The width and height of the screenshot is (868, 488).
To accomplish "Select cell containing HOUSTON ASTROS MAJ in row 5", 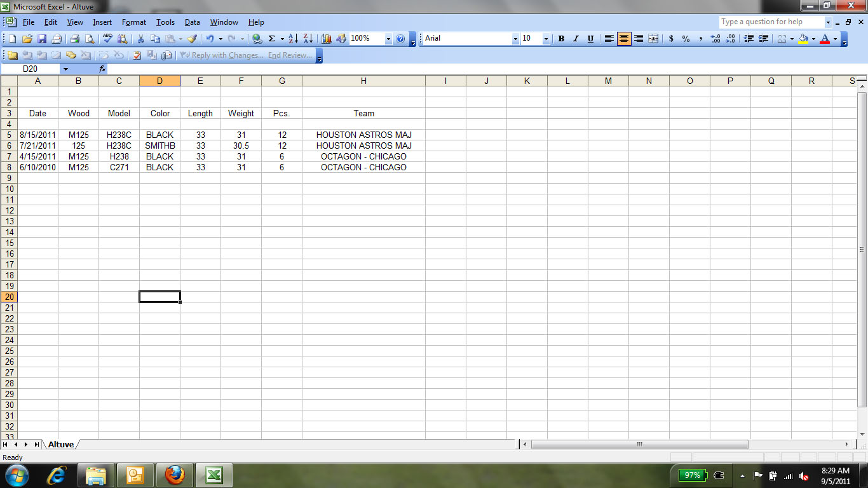I will pyautogui.click(x=363, y=135).
